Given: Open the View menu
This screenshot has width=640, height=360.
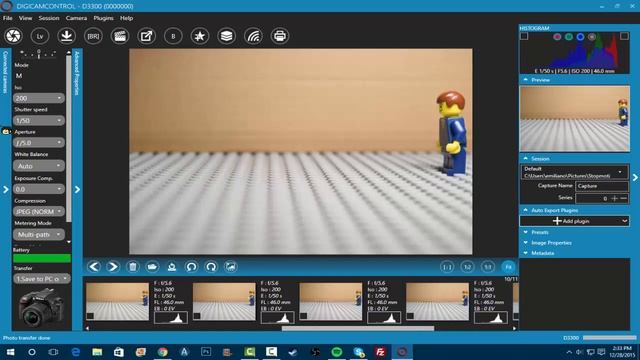Looking at the screenshot, I should 25,18.
